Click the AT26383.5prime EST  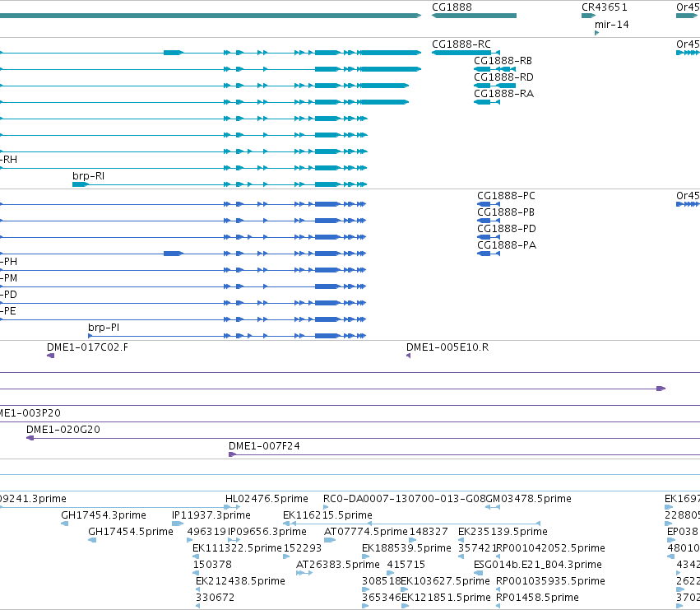pyautogui.click(x=304, y=573)
